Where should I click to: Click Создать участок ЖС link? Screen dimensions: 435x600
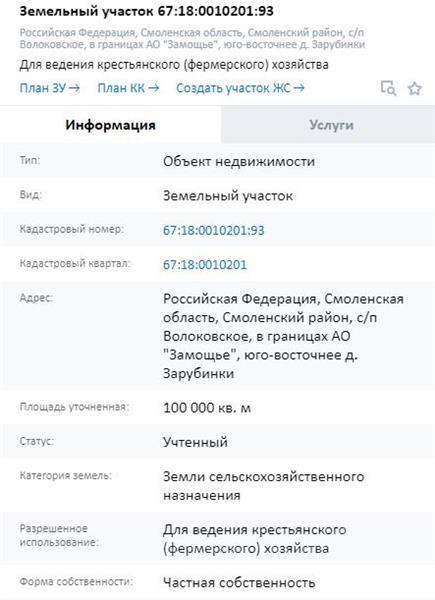[x=240, y=88]
